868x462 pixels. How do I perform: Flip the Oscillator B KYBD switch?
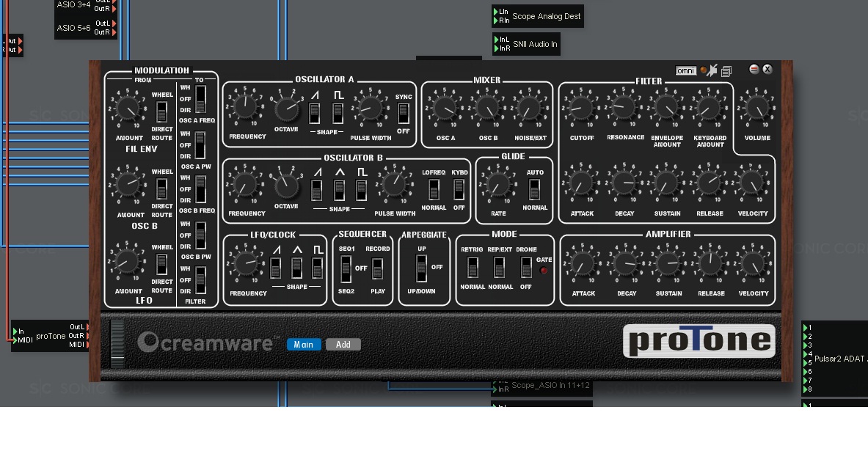click(459, 190)
